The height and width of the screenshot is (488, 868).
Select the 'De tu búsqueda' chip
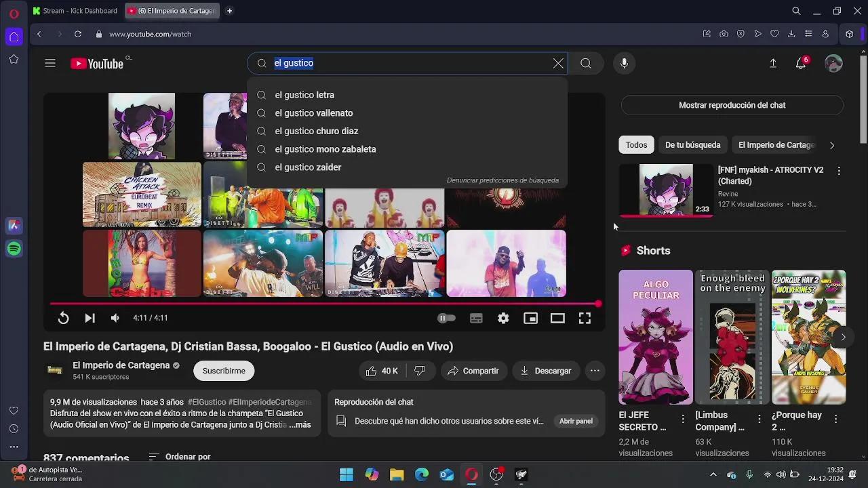point(692,145)
